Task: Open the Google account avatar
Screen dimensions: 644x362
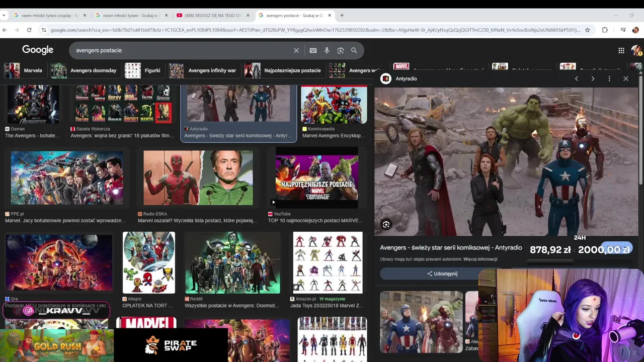Action: 636,50
